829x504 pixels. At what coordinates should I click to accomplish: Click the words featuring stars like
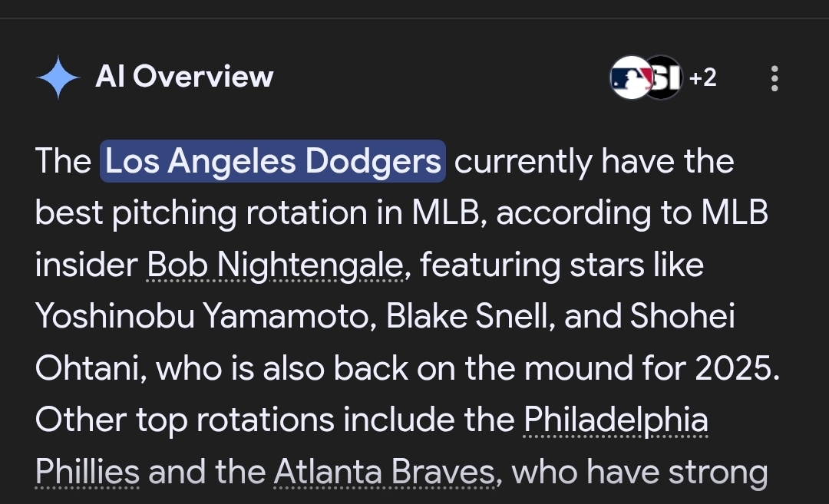[x=561, y=265]
